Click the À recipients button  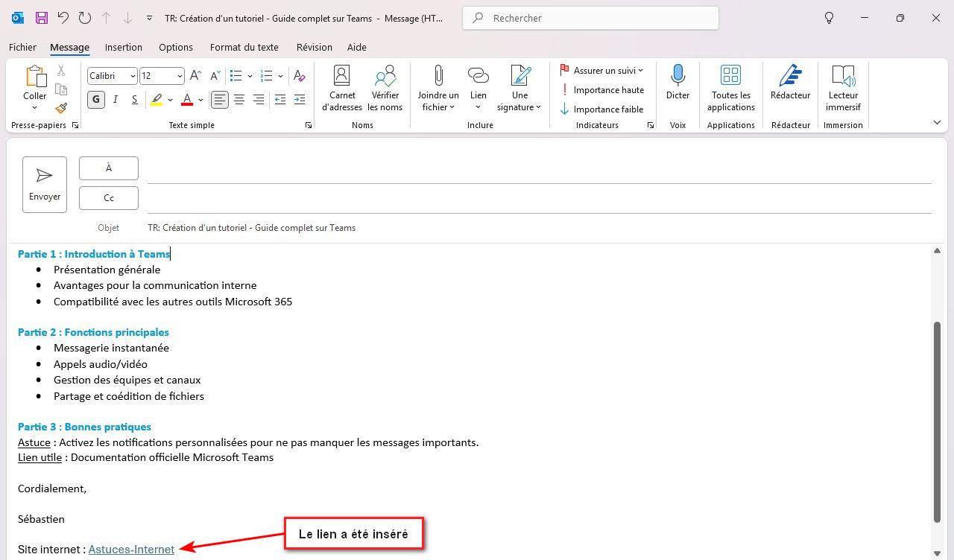tap(109, 168)
